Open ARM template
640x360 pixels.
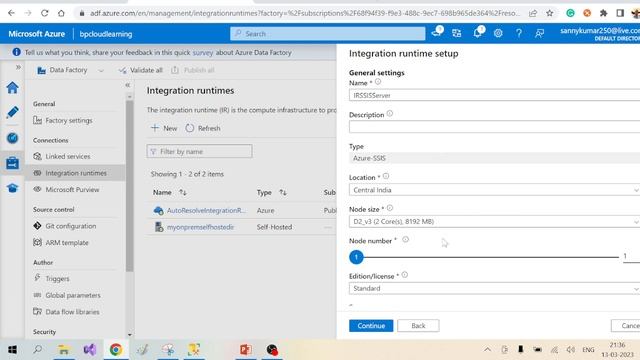pyautogui.click(x=67, y=242)
